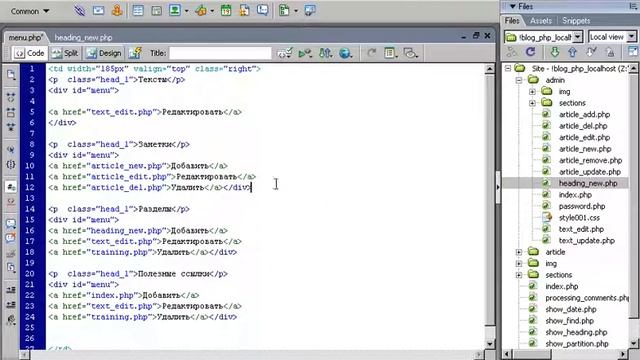This screenshot has height=360, width=640.
Task: Collapse the admin folder
Action: [519, 80]
